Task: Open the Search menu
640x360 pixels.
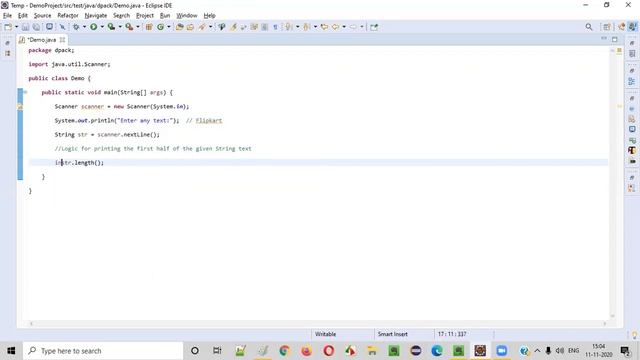Action: 122,16
